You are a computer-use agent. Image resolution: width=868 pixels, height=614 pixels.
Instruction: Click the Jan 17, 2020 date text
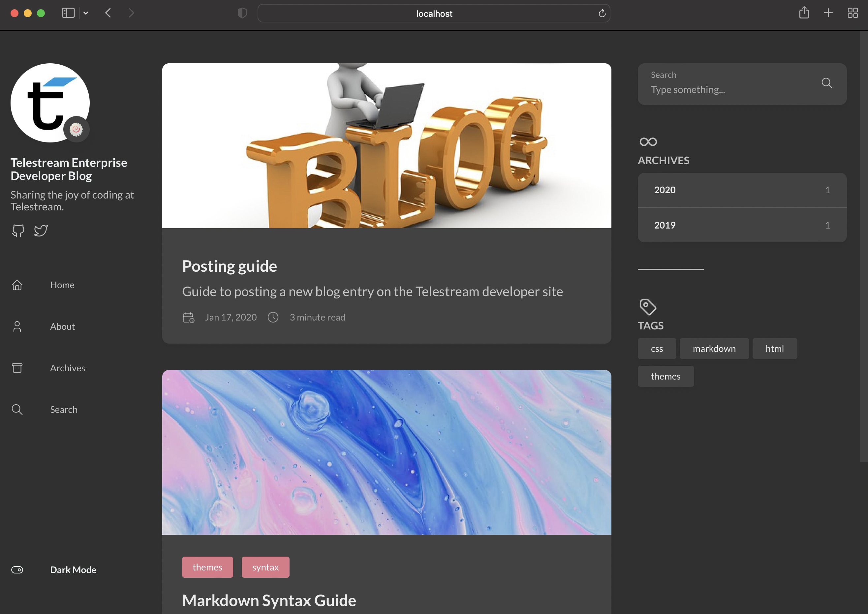(x=231, y=317)
